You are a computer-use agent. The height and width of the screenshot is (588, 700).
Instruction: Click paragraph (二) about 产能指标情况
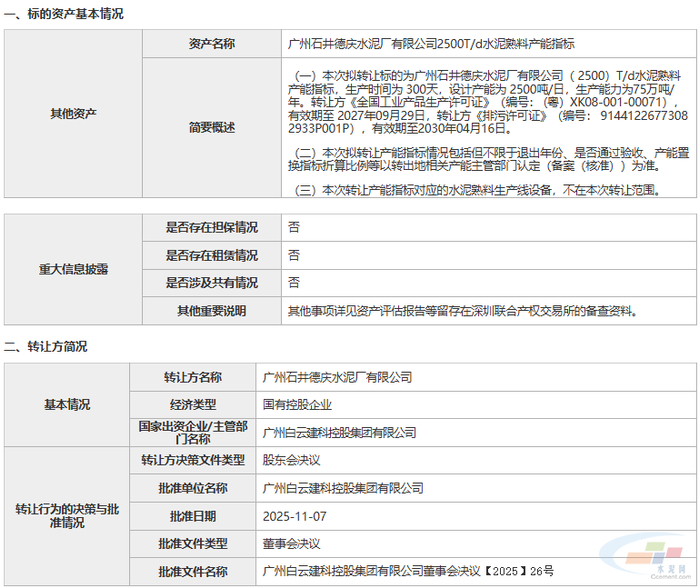[x=489, y=159]
